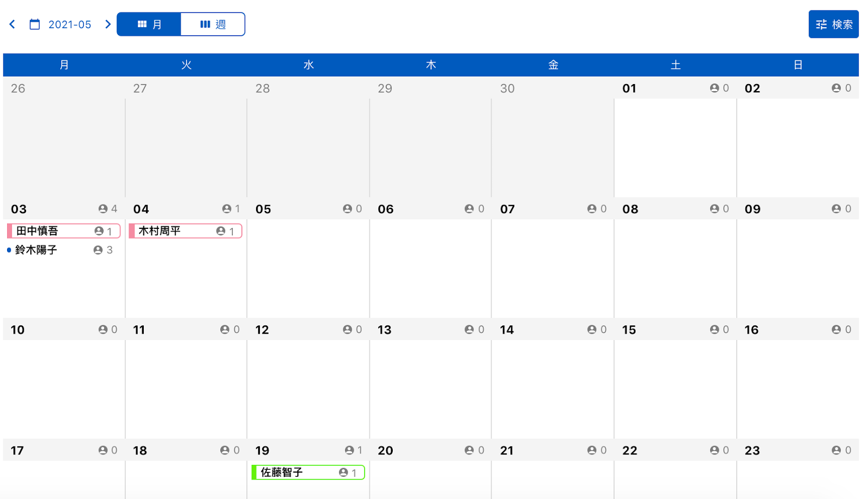Click person count icon for day 11
868x499 pixels.
[x=225, y=329]
